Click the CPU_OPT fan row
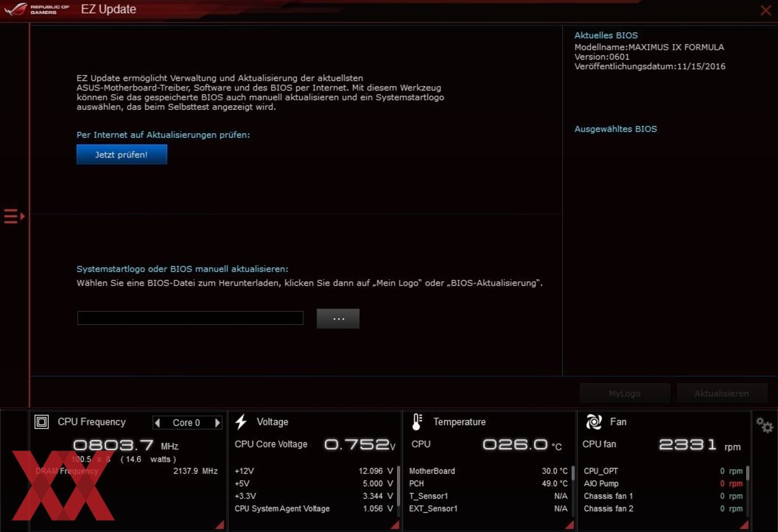 (x=663, y=471)
